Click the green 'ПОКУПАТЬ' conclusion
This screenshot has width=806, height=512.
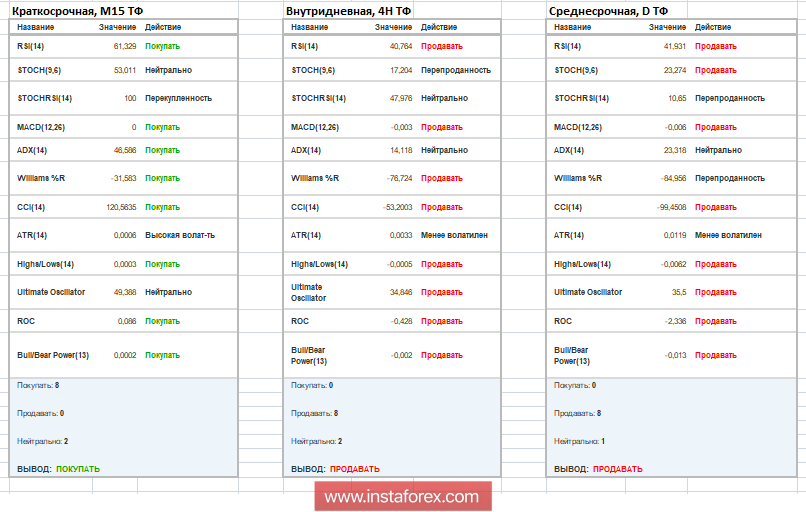(x=78, y=469)
